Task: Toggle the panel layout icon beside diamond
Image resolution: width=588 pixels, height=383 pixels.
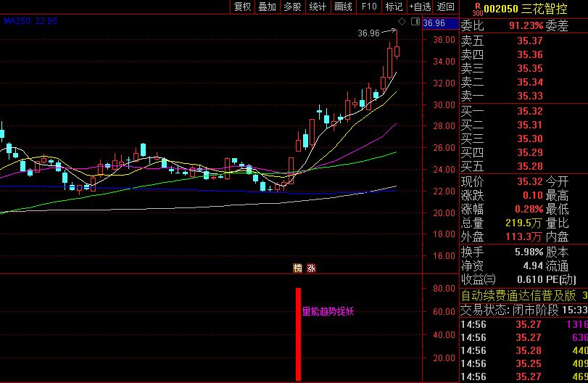Action: pos(415,22)
